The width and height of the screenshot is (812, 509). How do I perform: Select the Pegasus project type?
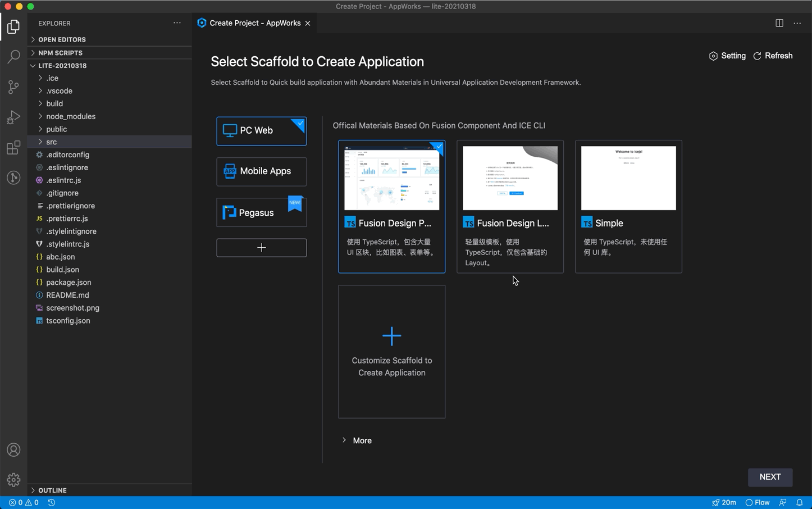pos(262,212)
